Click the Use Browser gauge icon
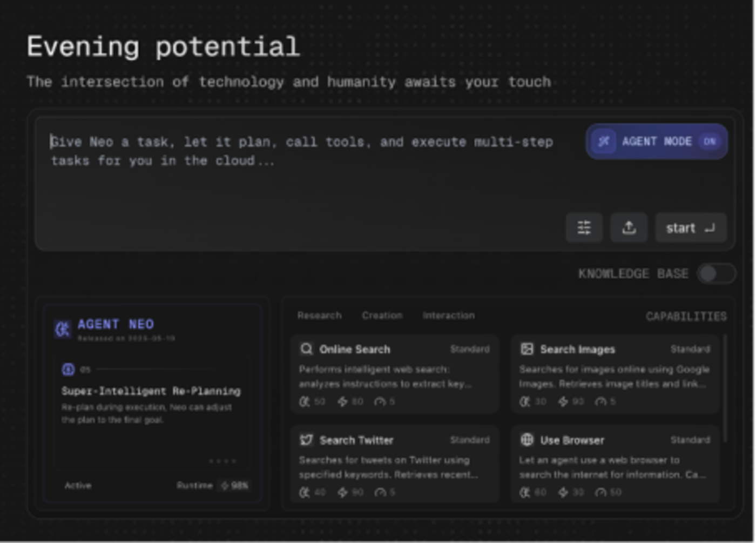Viewport: 756px width, 543px height. (x=600, y=492)
